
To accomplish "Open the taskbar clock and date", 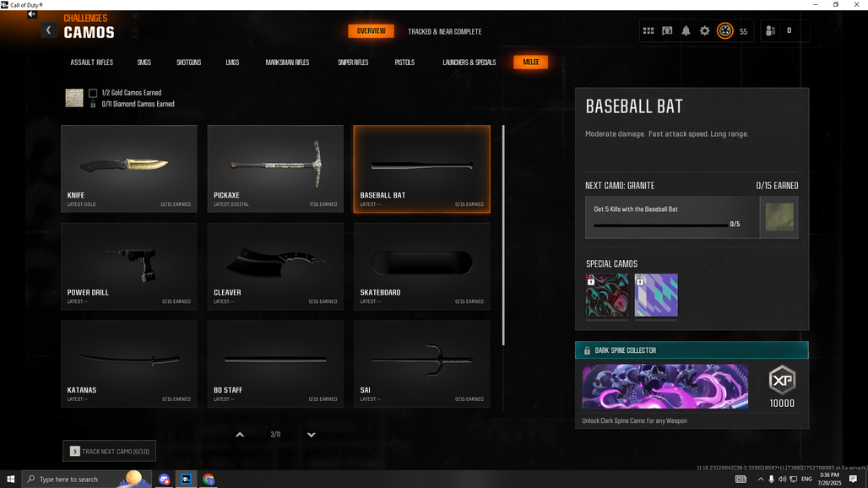I will [829, 480].
